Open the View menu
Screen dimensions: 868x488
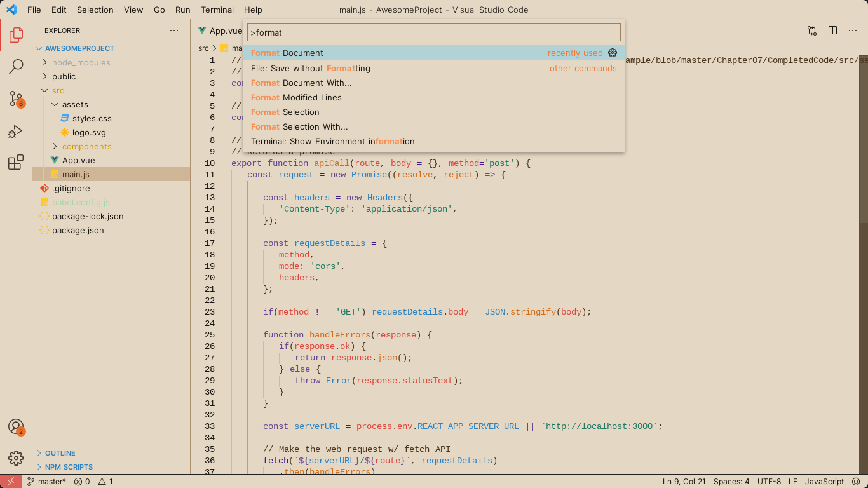click(x=133, y=10)
